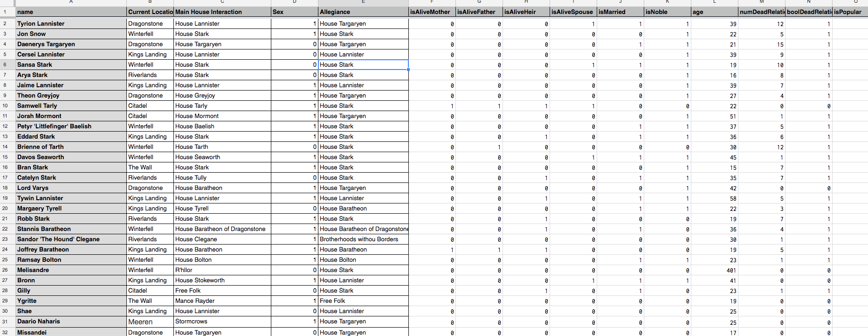Select Sansa's 'House Stark' allegiance cell
Screen dimensions: 868x336
click(x=364, y=64)
